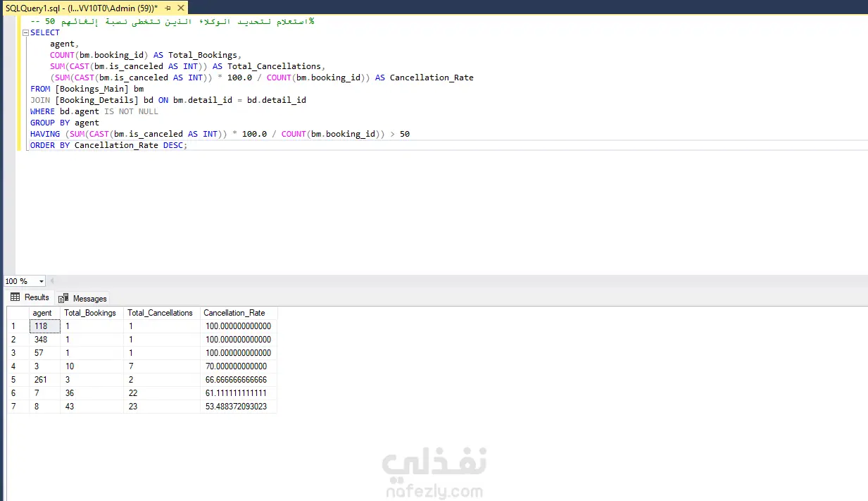Select result row number 7 header
Screen dimensions: 868x501
pos(18,407)
